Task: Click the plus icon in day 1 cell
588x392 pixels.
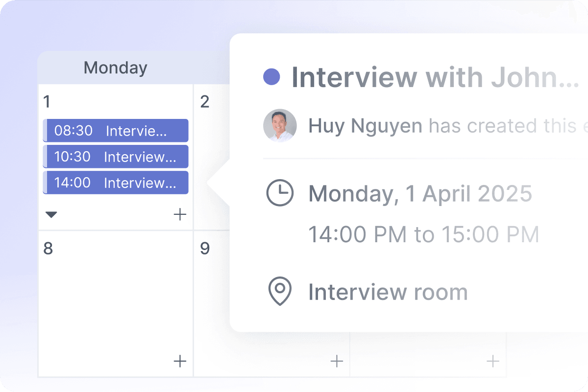Action: (180, 214)
